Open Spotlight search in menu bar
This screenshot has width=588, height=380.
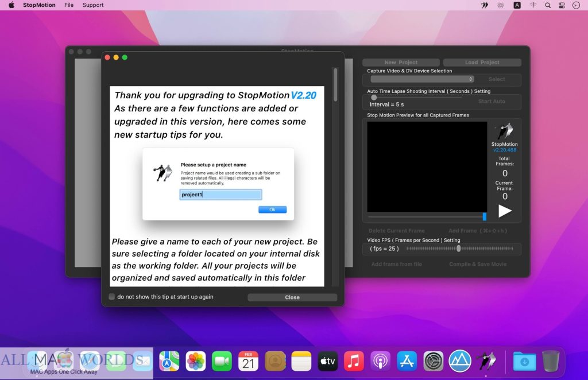(547, 5)
